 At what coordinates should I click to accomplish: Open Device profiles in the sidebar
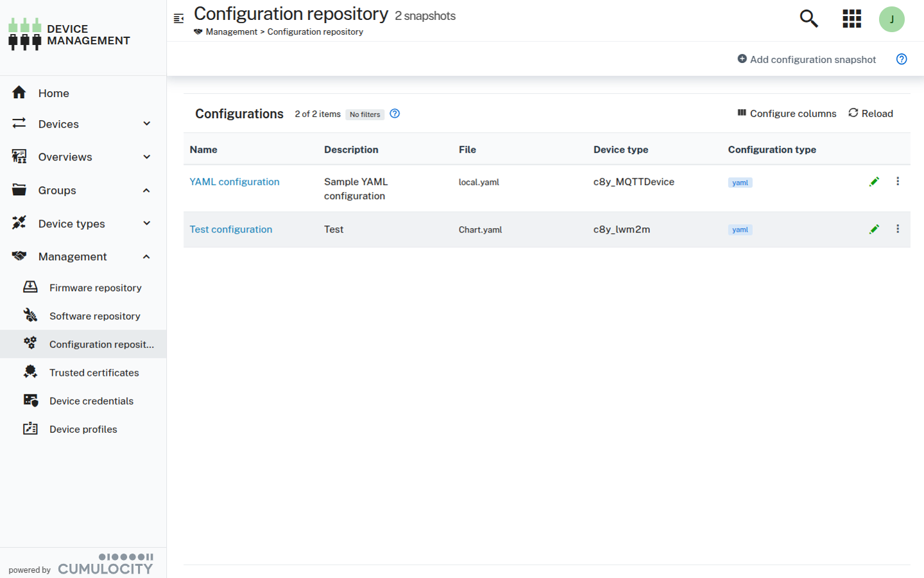83,429
